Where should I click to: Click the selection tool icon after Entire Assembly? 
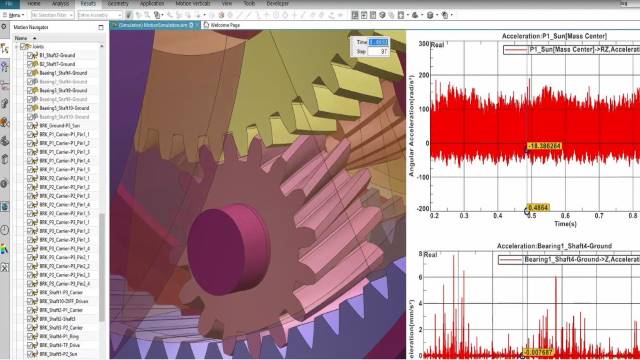tap(129, 15)
